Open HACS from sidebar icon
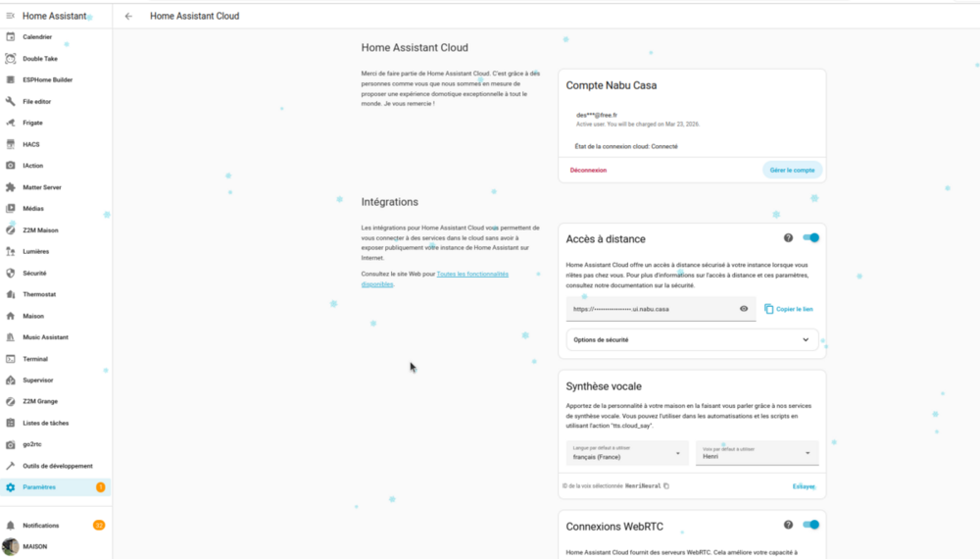The image size is (980, 559). [x=10, y=144]
